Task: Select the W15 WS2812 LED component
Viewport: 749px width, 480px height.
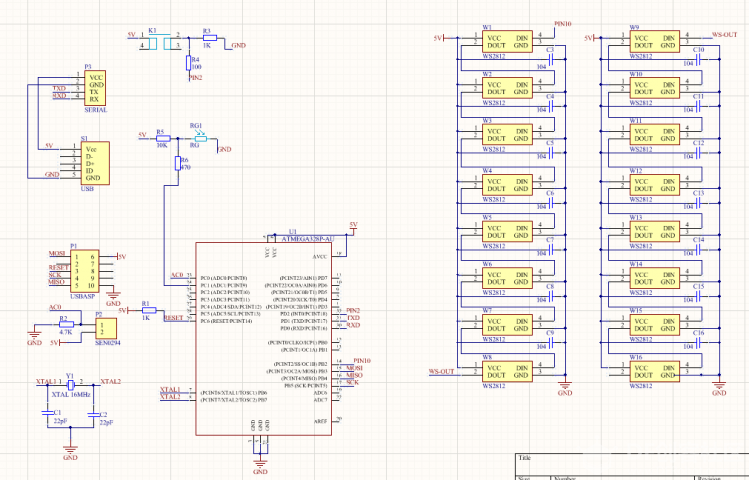Action: point(654,325)
